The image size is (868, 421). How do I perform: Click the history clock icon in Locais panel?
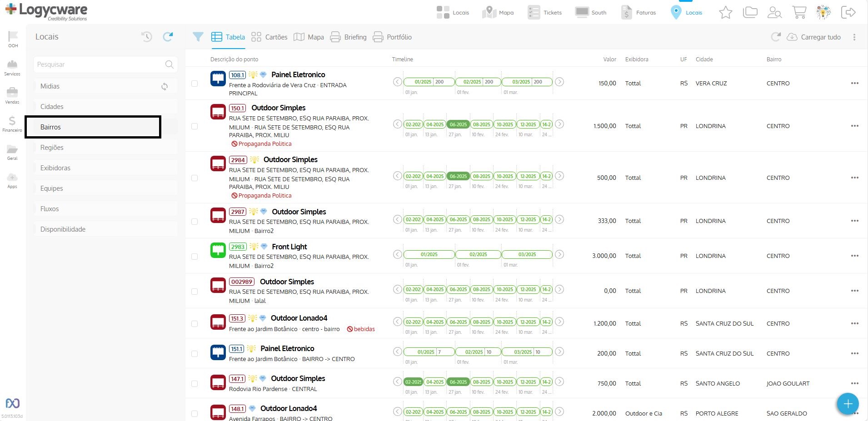coord(146,37)
